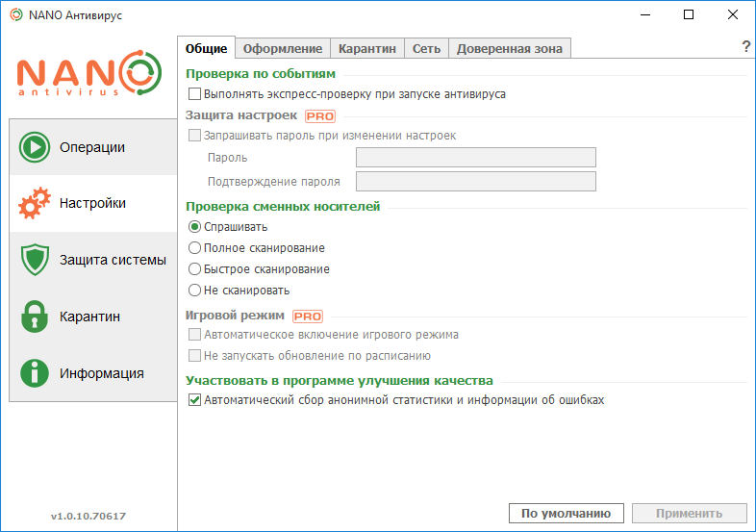Open Операции section in sidebar
This screenshot has width=756, height=532.
tap(93, 147)
